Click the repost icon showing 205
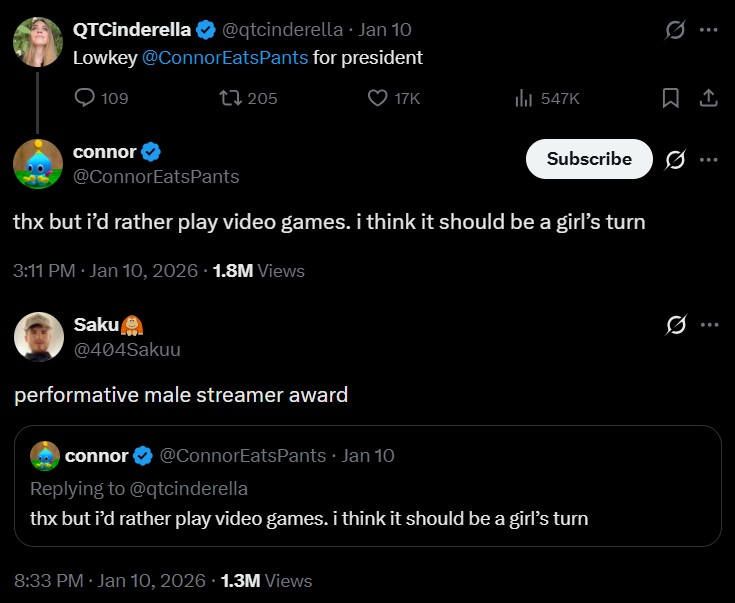Screen dimensions: 735x603 click(x=231, y=98)
